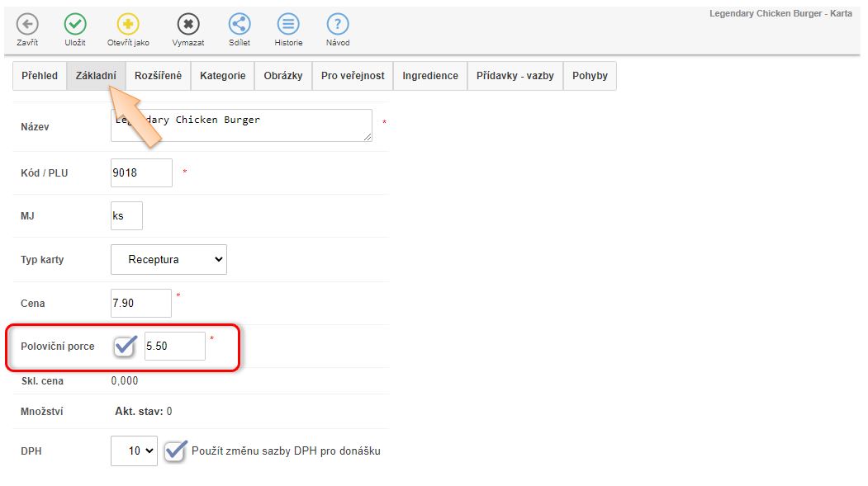Viewport: 868px width, 486px height.
Task: Focus the Cena price input
Action: pyautogui.click(x=140, y=303)
